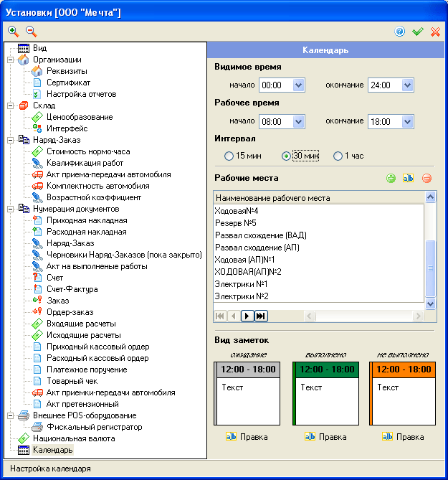Open help with the blue question icon
Image resolution: width=448 pixels, height=480 pixels.
(x=400, y=32)
